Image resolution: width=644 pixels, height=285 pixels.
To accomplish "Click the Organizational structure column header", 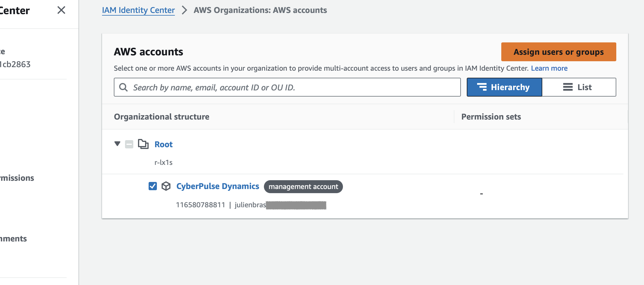I will click(x=162, y=117).
